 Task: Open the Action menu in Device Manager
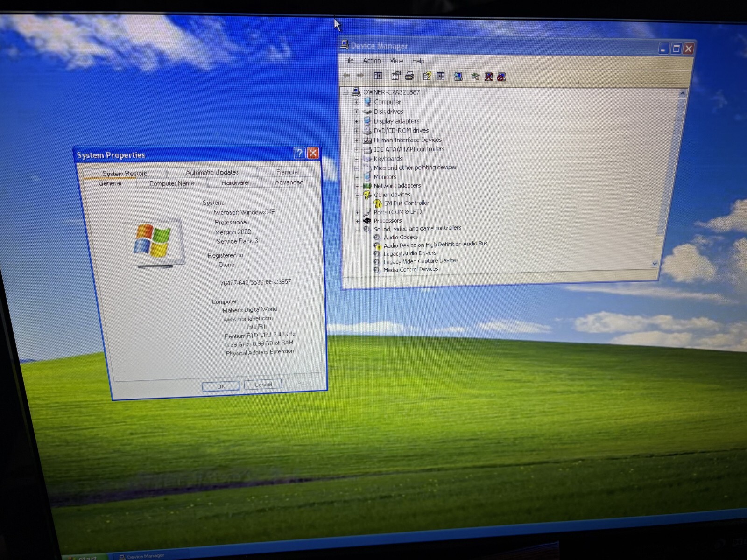pos(372,61)
